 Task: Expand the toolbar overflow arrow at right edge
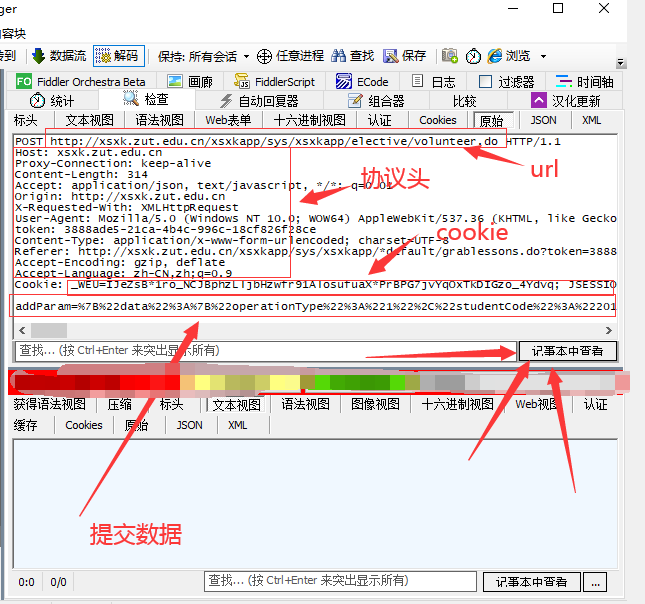pos(621,63)
